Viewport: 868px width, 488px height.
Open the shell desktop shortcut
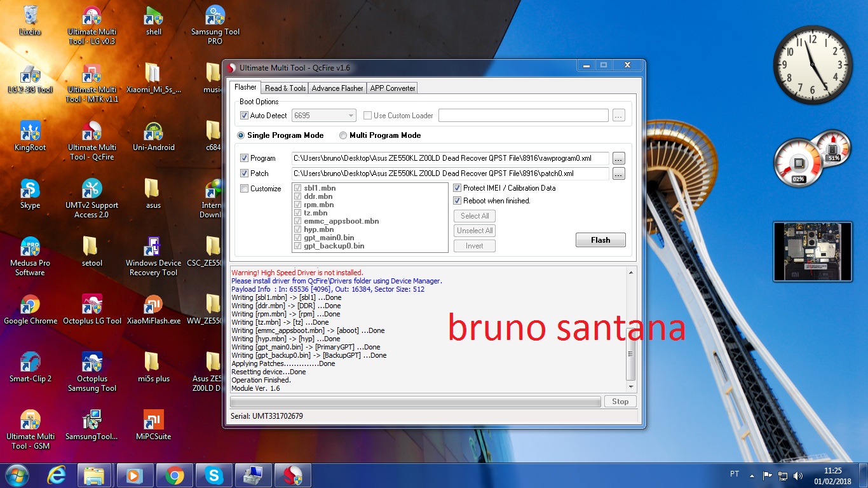[154, 20]
